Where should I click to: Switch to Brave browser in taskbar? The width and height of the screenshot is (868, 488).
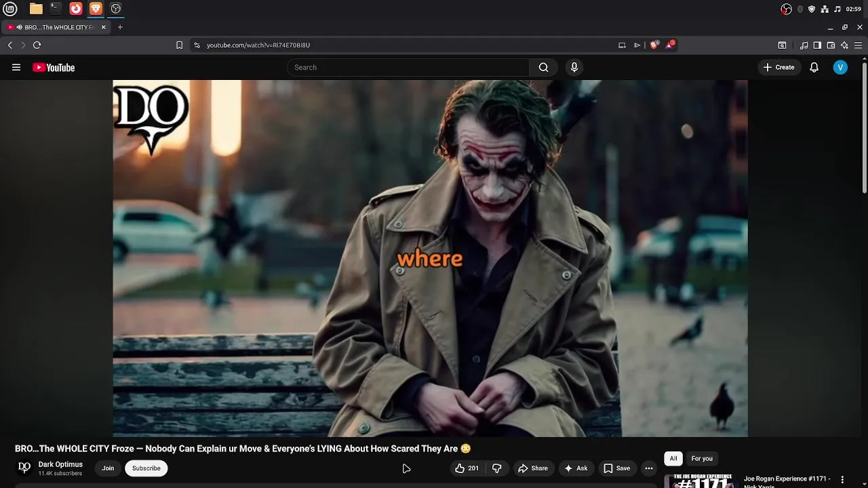click(96, 9)
